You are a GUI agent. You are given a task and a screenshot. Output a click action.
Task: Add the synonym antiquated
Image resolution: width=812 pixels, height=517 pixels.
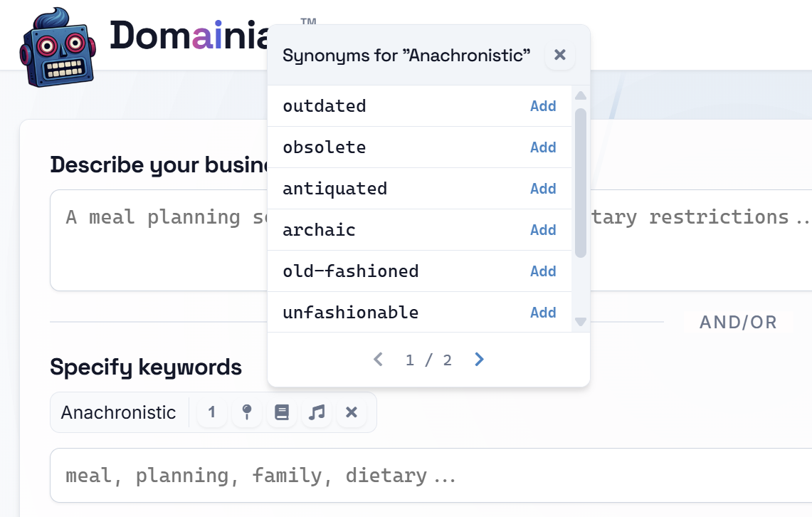(543, 188)
